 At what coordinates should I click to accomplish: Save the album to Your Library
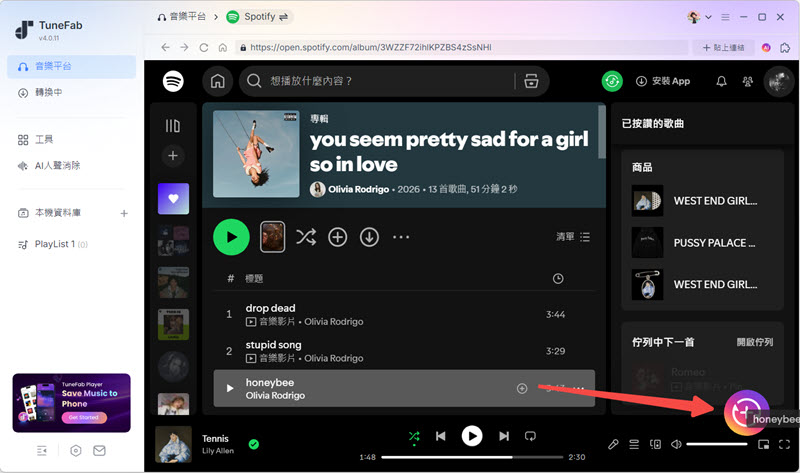(337, 237)
